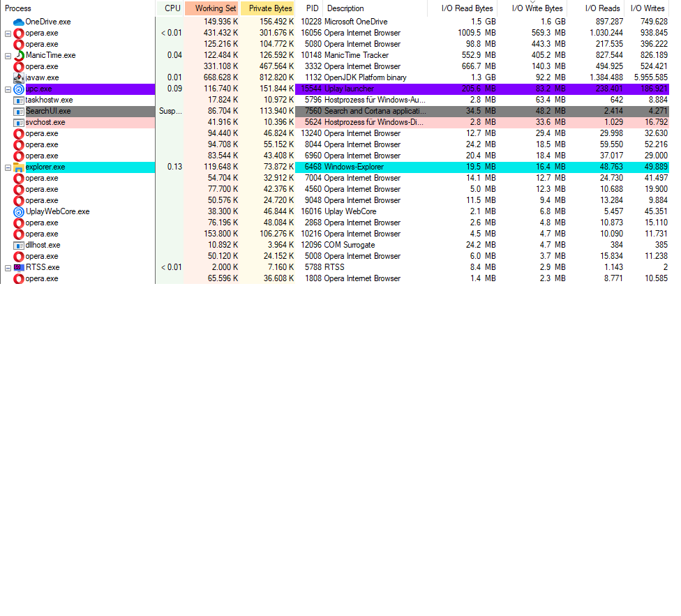Click the SearchUI.exe process icon
Viewport: 681px width, 616px height.
point(19,111)
